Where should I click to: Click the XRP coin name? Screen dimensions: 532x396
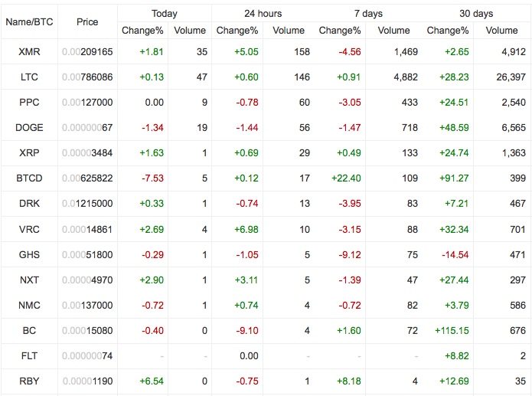tap(29, 153)
